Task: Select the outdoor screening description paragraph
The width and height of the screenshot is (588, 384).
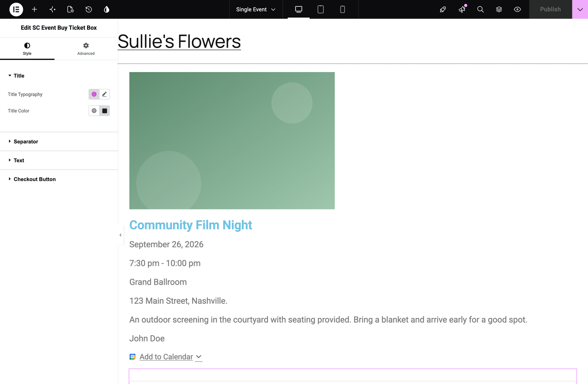Action: click(328, 320)
